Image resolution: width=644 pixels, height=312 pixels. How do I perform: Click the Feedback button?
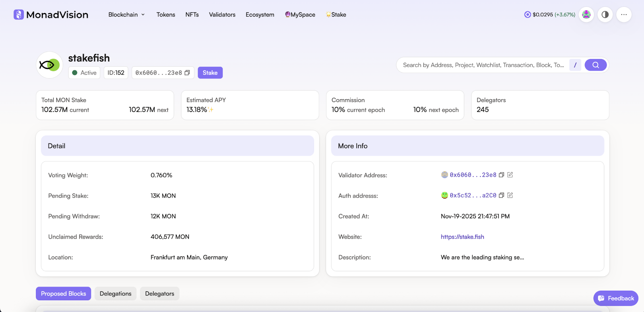click(x=616, y=298)
